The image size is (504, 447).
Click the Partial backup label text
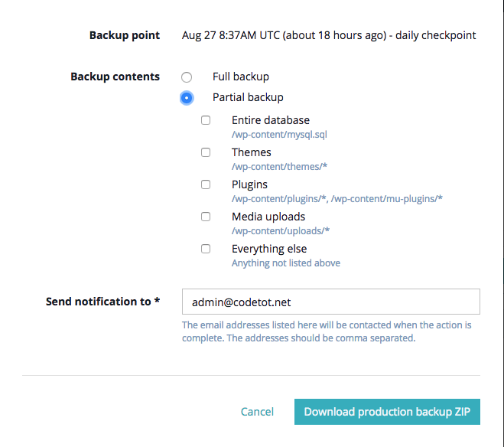tap(248, 97)
